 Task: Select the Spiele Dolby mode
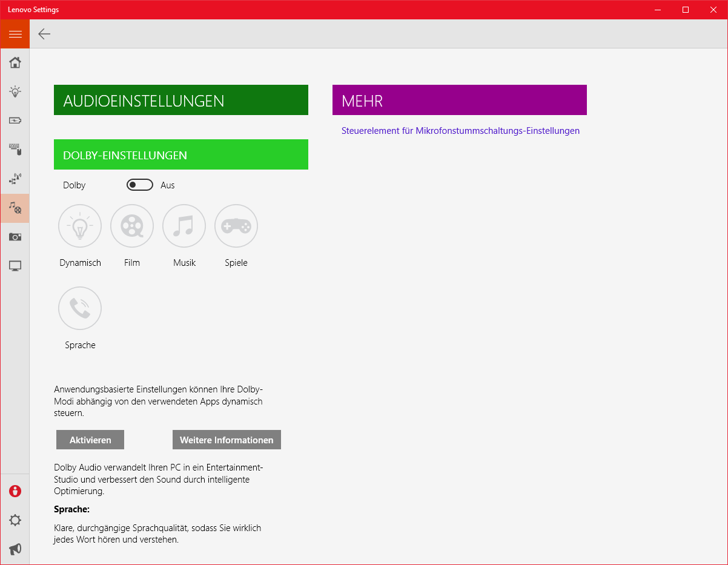tap(236, 226)
